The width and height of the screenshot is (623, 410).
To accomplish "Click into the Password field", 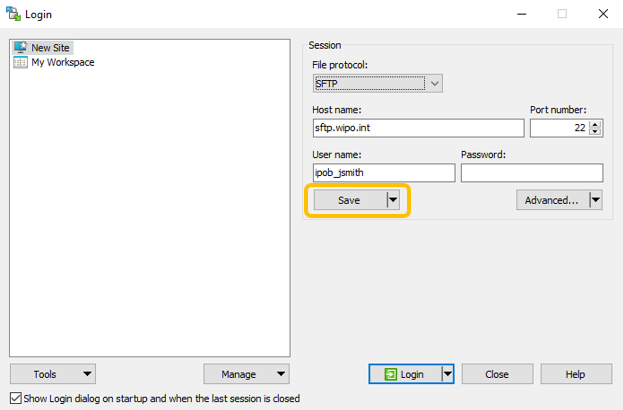I will 531,173.
